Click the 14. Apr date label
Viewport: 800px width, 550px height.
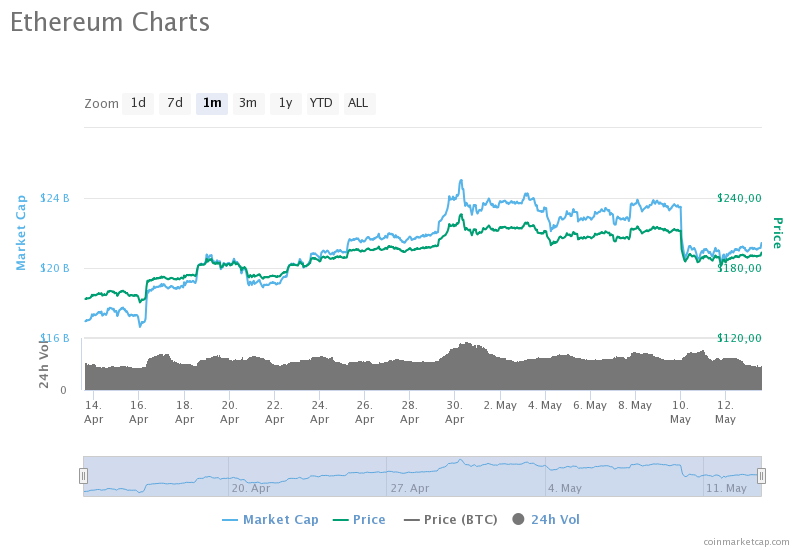93,412
